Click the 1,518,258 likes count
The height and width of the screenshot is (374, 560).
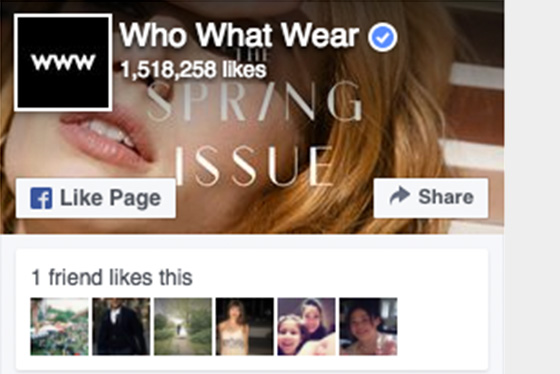[x=193, y=69]
